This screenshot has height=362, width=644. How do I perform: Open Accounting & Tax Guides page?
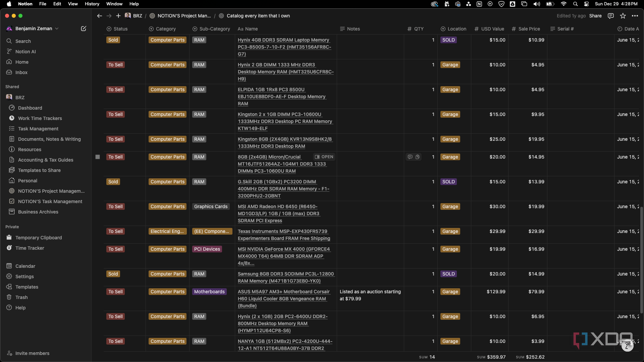tap(46, 160)
